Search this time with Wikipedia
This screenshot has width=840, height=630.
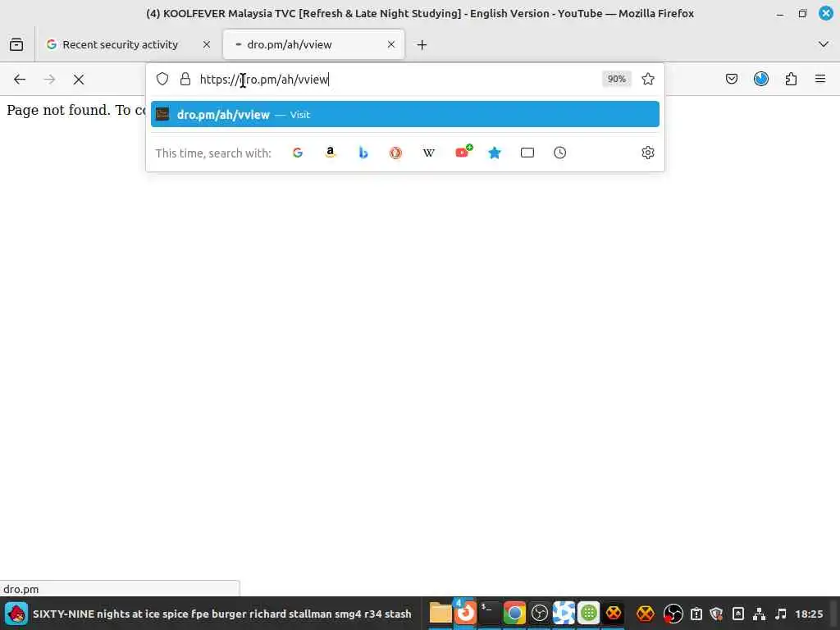428,153
